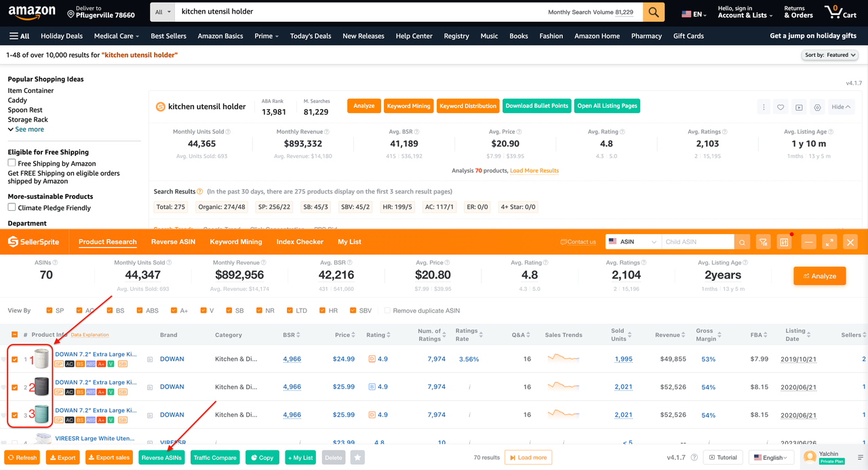Click the Load More Results link
This screenshot has height=470, width=868.
click(534, 171)
